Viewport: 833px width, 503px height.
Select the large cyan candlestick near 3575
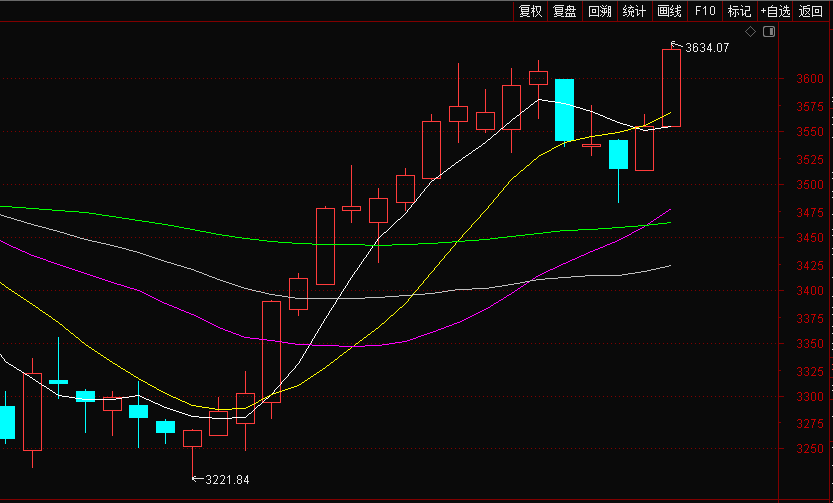click(564, 110)
